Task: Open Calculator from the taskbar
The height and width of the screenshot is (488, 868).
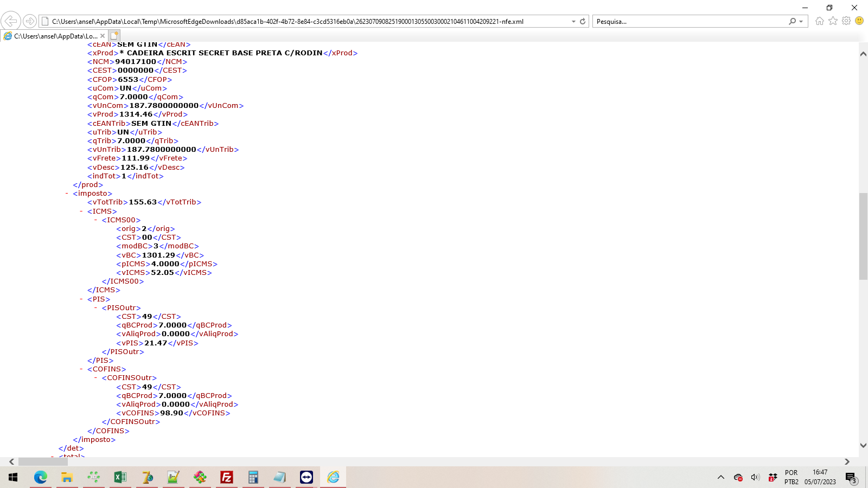Action: tap(253, 477)
